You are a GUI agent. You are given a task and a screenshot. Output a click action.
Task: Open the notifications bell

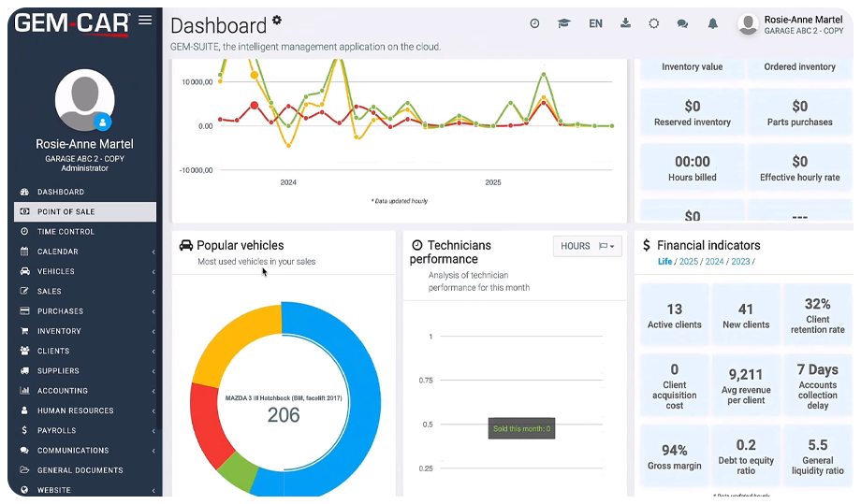coord(712,24)
